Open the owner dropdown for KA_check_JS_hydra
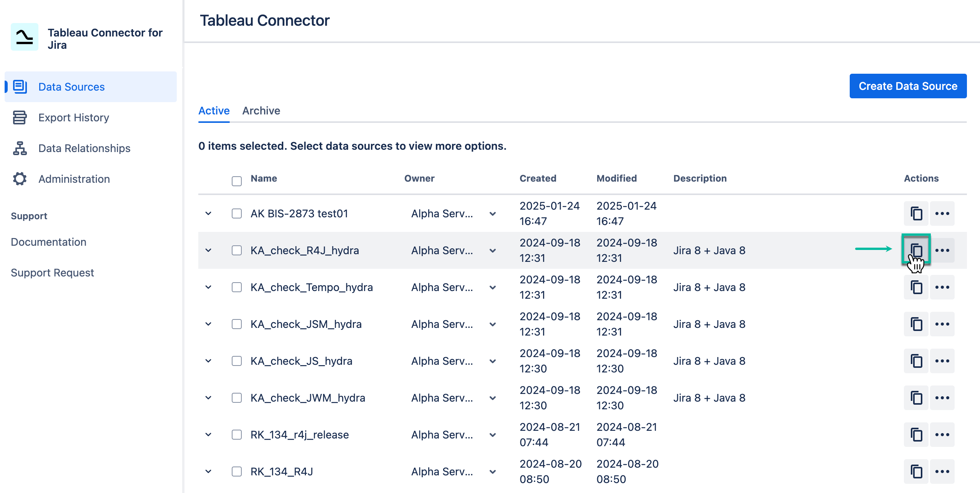980x493 pixels. (x=492, y=361)
